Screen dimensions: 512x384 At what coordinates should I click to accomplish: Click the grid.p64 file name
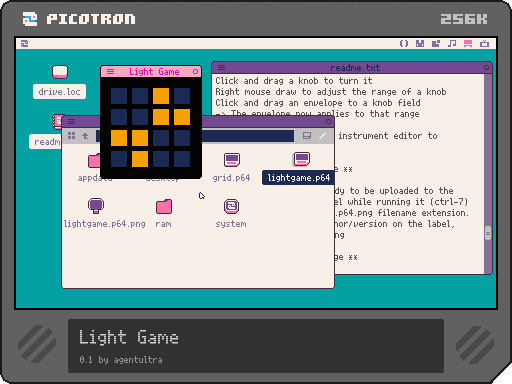click(x=231, y=178)
